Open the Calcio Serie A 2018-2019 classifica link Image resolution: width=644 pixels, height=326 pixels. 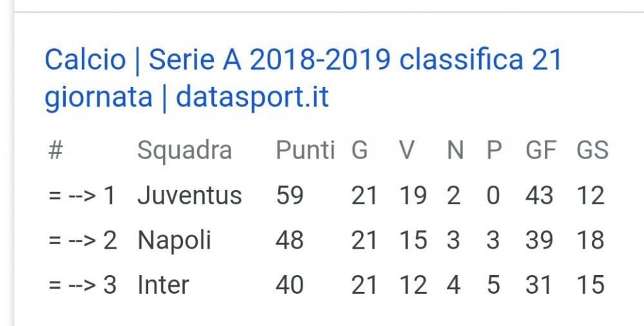[303, 78]
